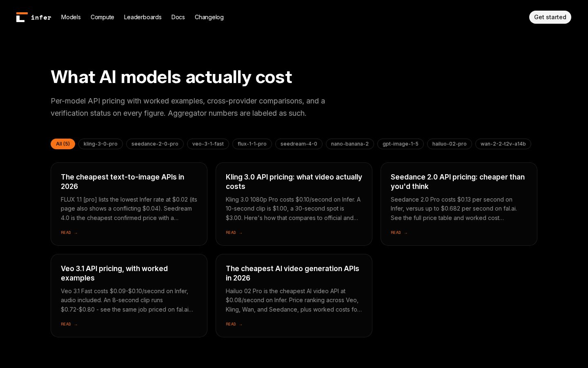Open Seedance 2.0 API pricing article title
The image size is (588, 368).
(458, 182)
